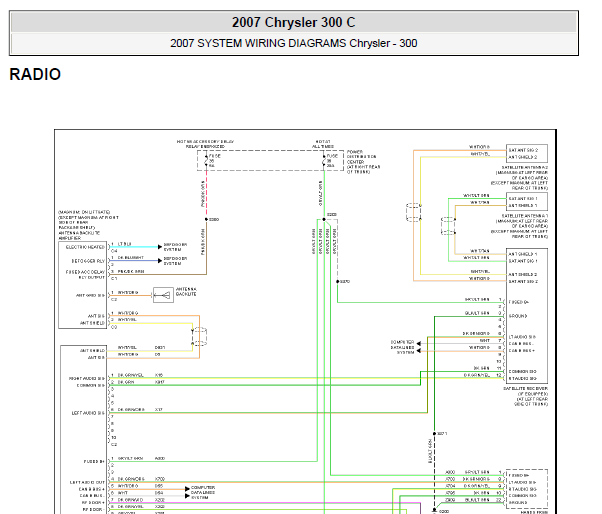Select the HOT AT ALL TIMES note

[x=323, y=144]
